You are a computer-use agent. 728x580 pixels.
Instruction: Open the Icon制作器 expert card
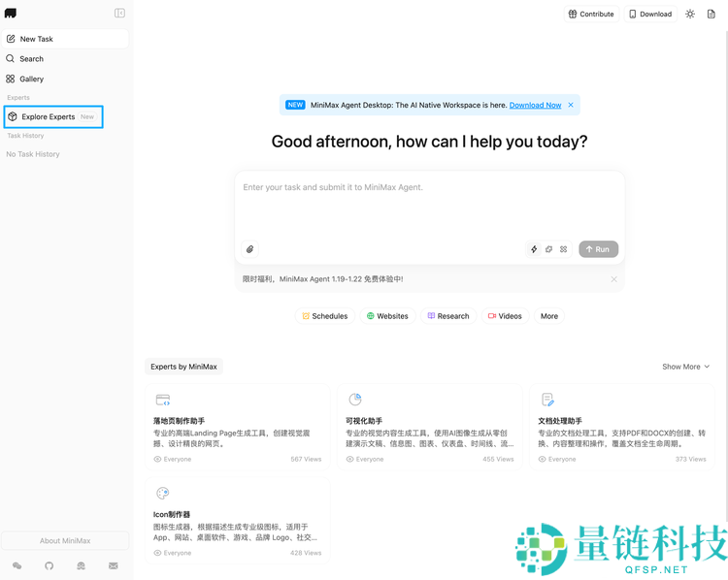coord(238,521)
